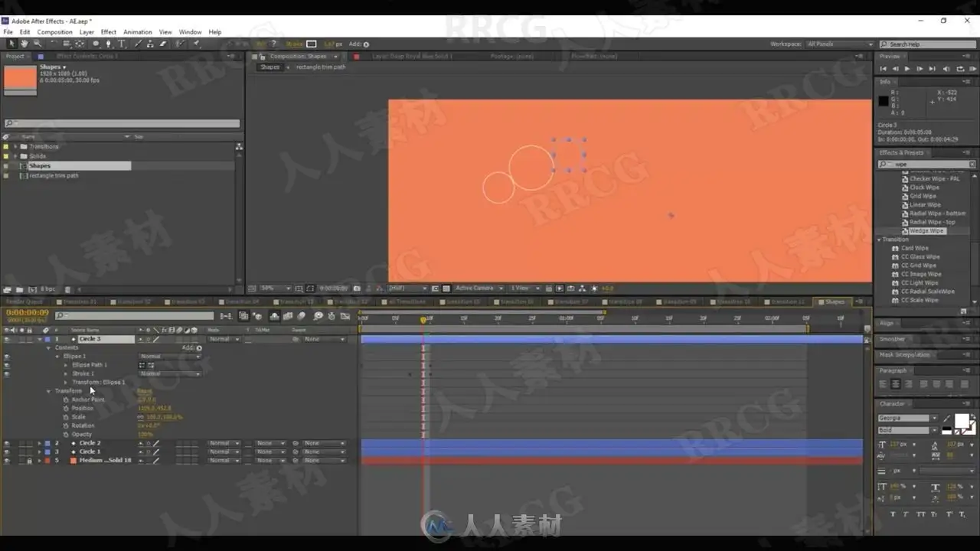The image size is (980, 551).
Task: Select the Brush tool
Action: (x=138, y=44)
